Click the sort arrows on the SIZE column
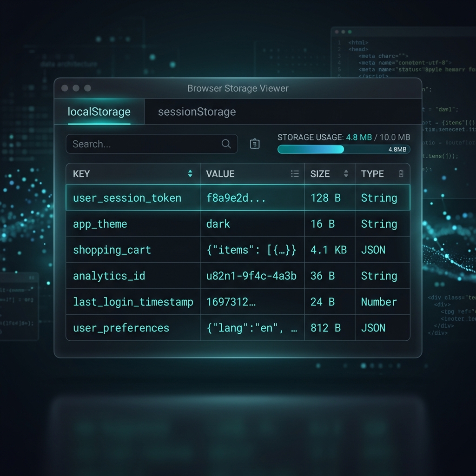The height and width of the screenshot is (476, 476). tap(346, 173)
